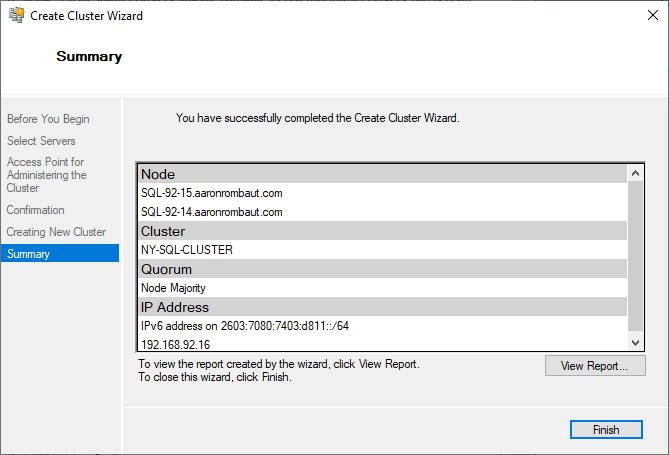This screenshot has width=669, height=455.
Task: Close the Create Cluster Wizard window
Action: pyautogui.click(x=645, y=16)
